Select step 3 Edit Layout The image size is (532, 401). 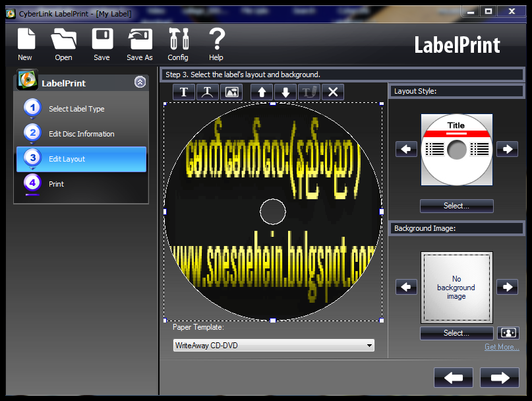[x=82, y=159]
